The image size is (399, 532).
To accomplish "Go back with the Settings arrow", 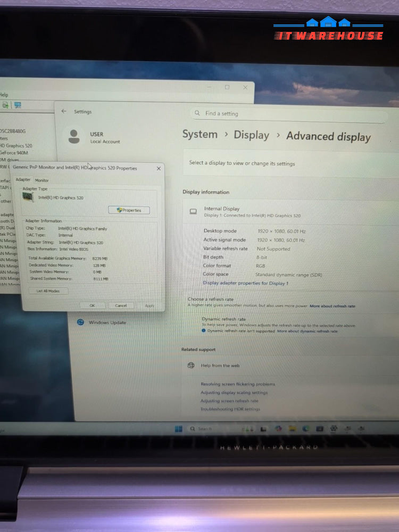I will click(64, 111).
